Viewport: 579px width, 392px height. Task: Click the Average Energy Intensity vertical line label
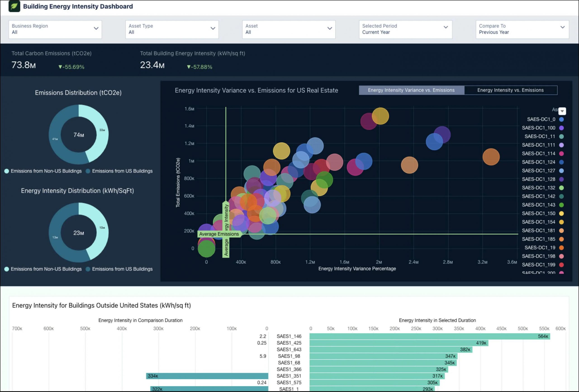tap(226, 228)
